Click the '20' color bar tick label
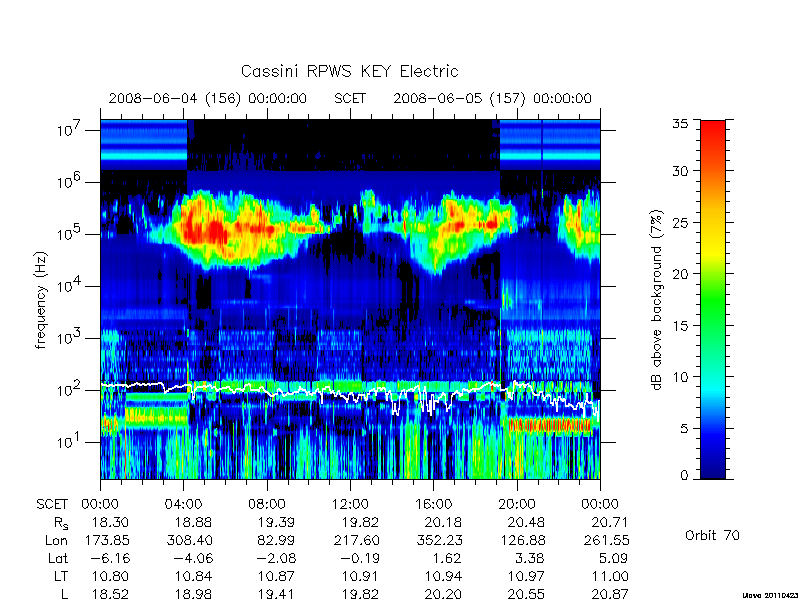Viewport: 800px width, 600px height. [679, 274]
